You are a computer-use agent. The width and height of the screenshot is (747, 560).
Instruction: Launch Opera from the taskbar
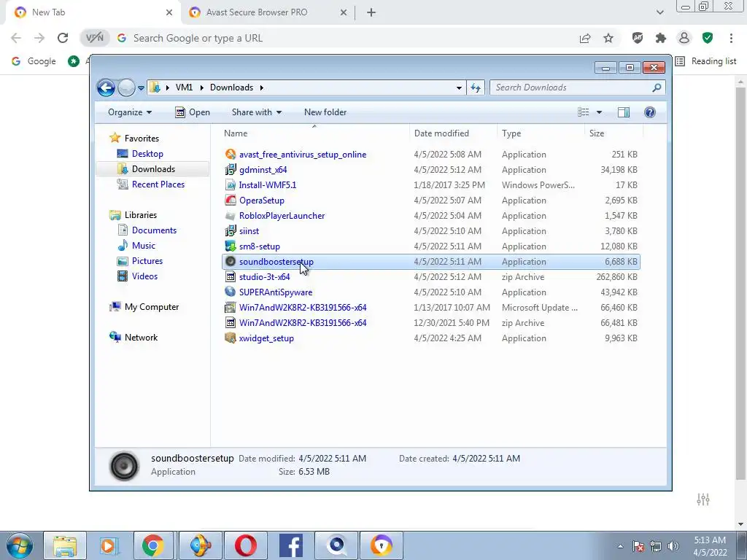(x=245, y=545)
